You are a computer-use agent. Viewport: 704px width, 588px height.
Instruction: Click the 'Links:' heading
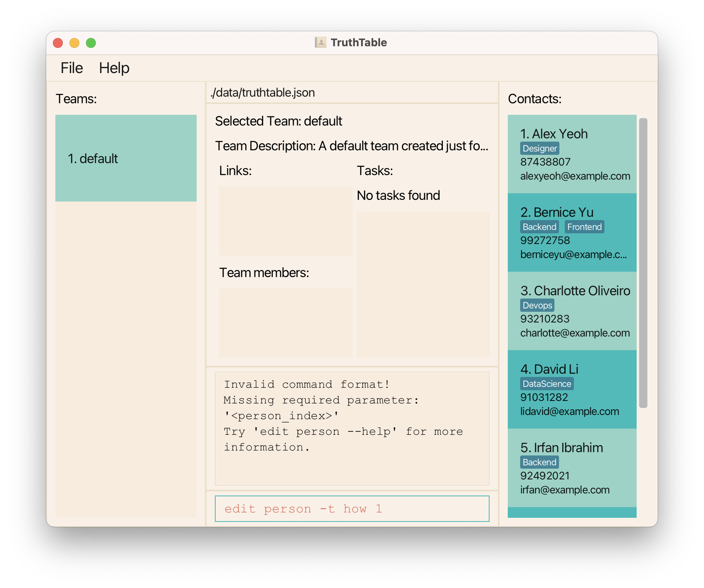pos(235,171)
